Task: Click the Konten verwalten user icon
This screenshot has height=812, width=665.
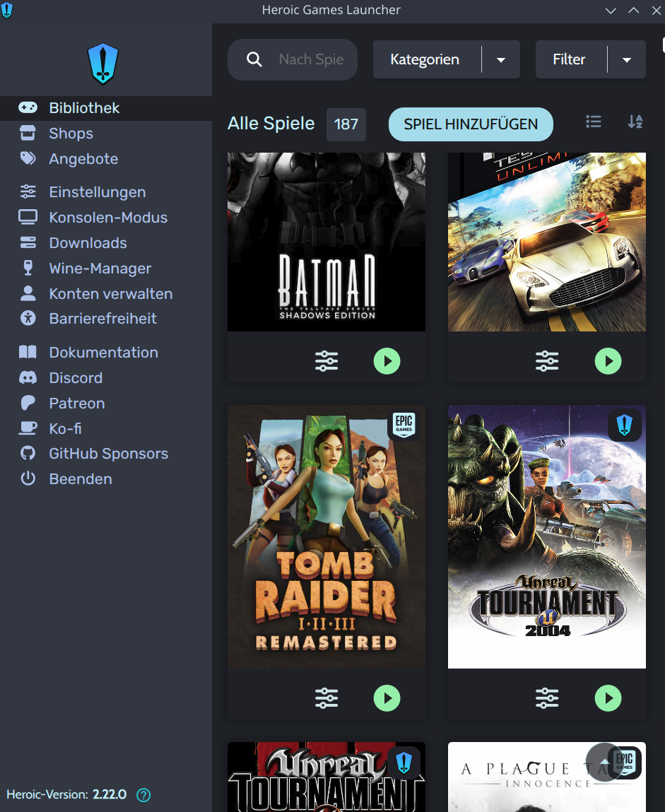Action: click(28, 293)
